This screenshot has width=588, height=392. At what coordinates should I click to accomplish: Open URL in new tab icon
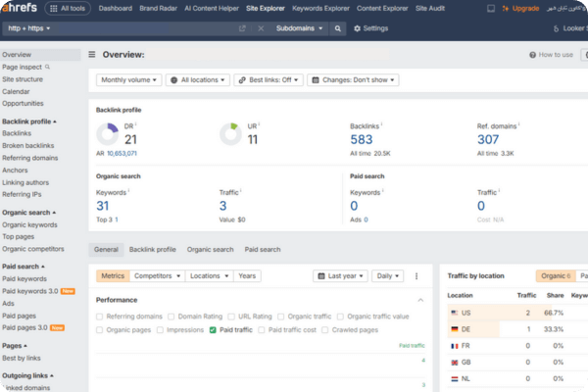coord(242,28)
